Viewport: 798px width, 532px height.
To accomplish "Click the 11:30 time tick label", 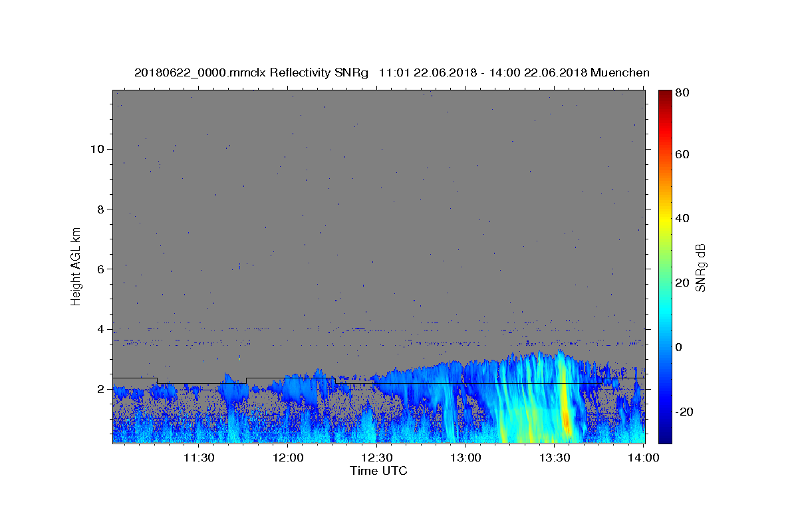I will point(198,458).
